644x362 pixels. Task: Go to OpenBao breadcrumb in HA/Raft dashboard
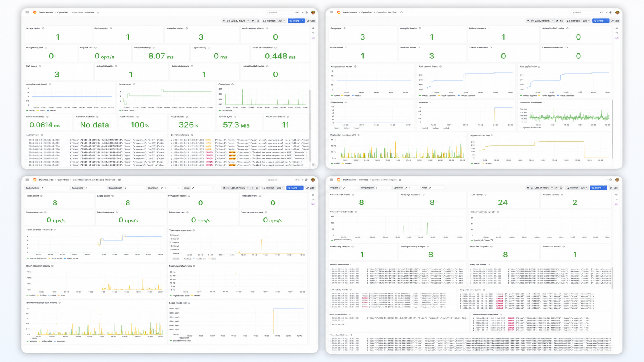click(x=367, y=12)
